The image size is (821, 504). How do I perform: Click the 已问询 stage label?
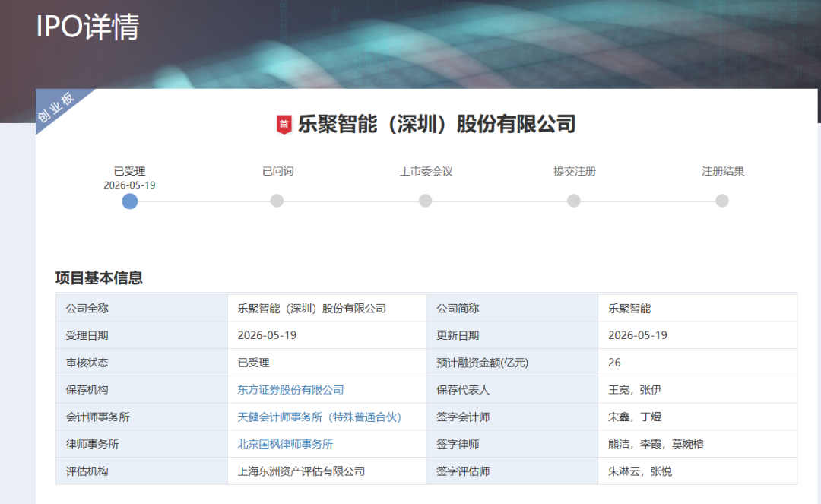point(277,171)
